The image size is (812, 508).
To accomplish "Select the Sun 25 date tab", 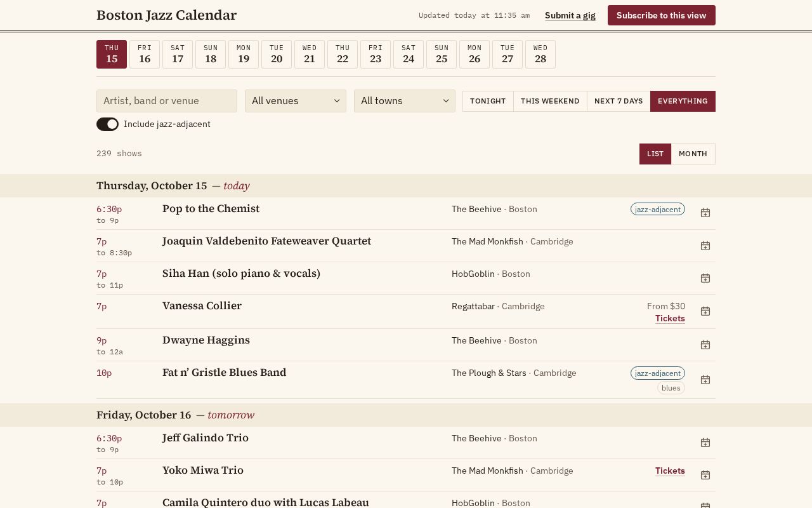I will [x=442, y=54].
